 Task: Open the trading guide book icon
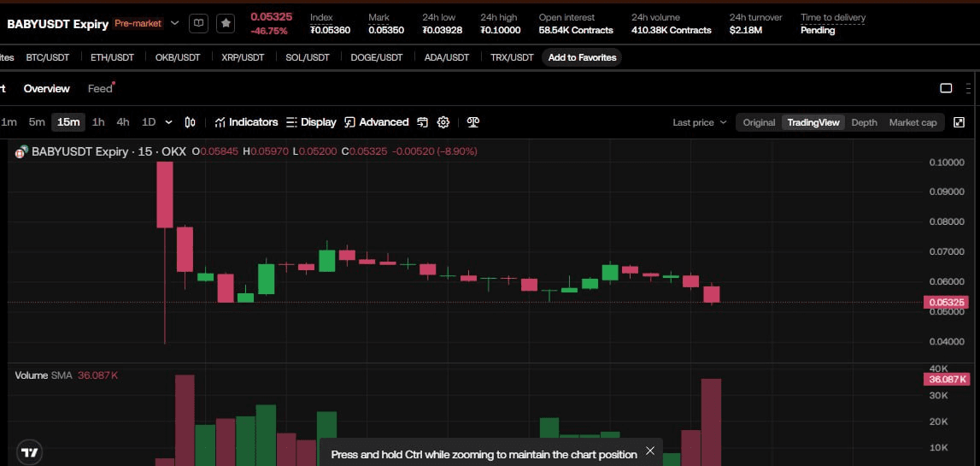click(198, 23)
